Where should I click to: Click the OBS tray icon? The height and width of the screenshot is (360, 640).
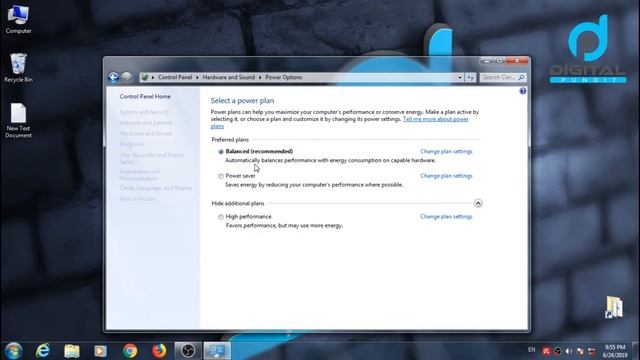558,351
